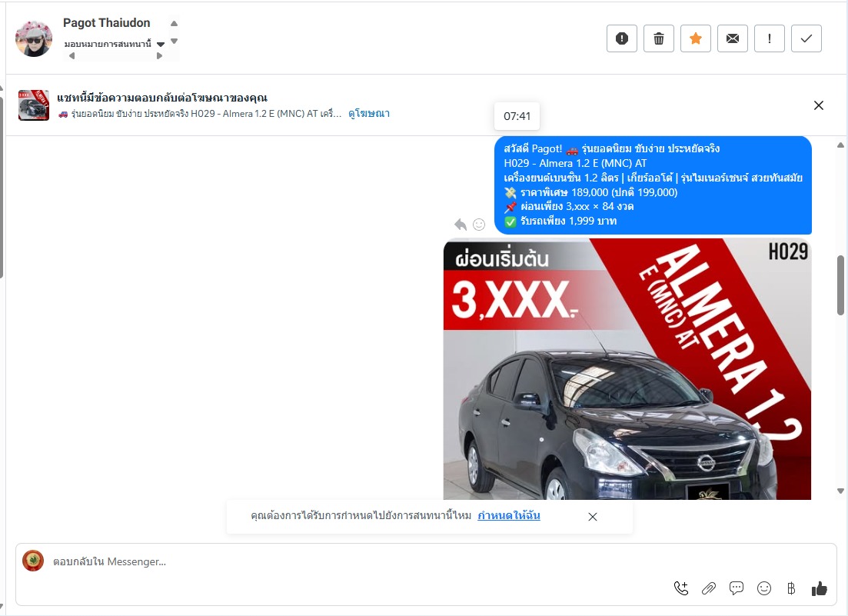
Task: Mark conversation done with checkmark button
Action: point(806,38)
